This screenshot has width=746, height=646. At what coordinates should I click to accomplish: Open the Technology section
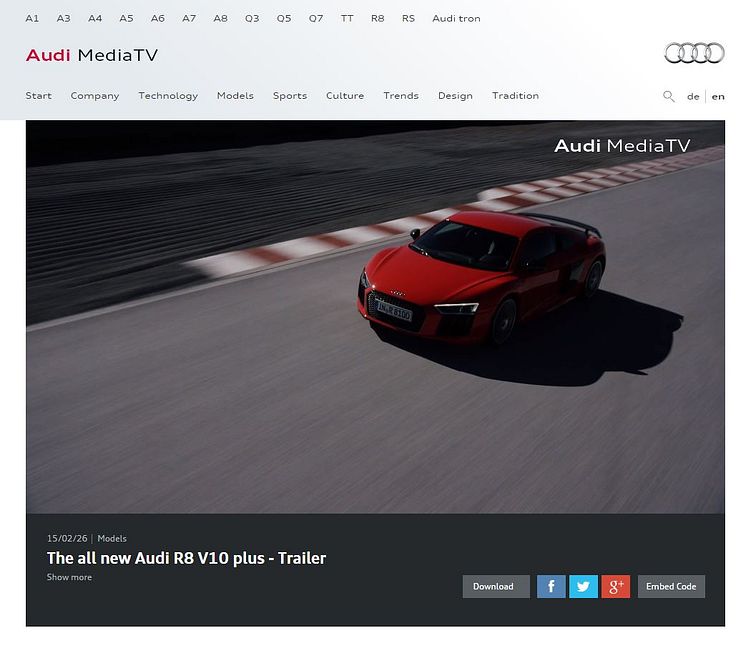click(168, 96)
